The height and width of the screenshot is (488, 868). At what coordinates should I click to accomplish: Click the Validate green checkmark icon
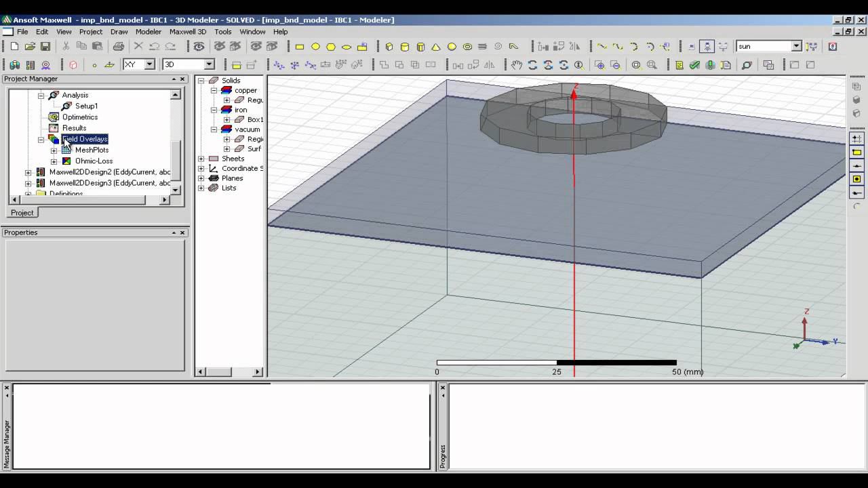694,65
